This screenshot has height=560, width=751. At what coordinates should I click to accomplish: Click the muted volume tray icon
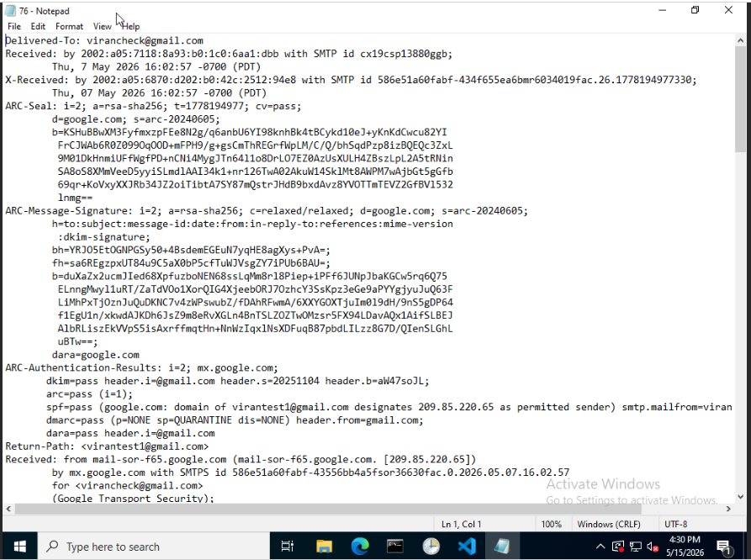pos(653,546)
